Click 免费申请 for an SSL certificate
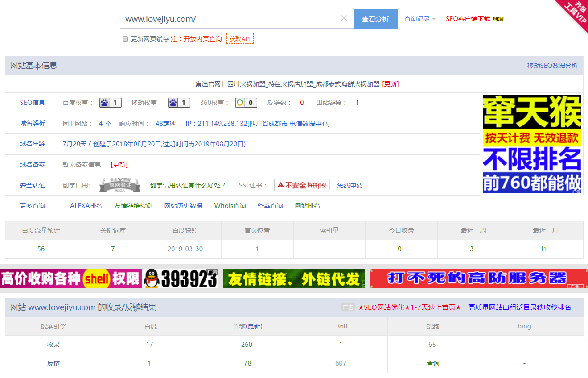The height and width of the screenshot is (378, 588). [350, 185]
